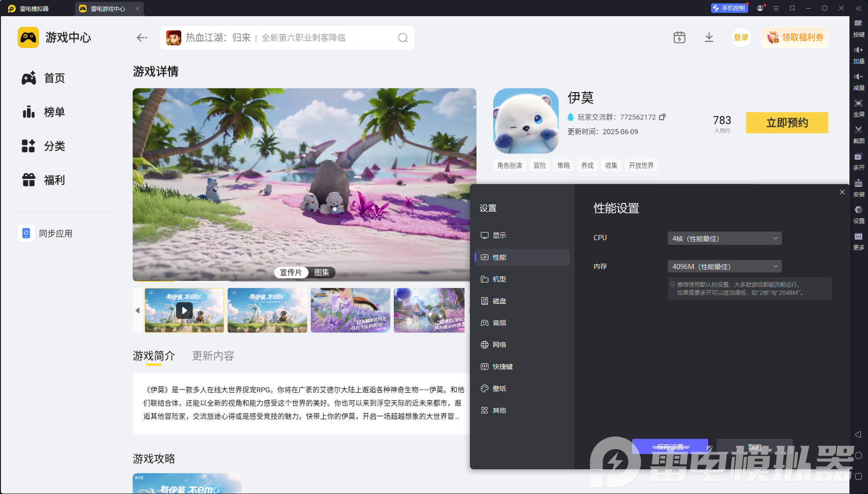868x494 pixels.
Task: Switch to the 图集 gallery tab
Action: (x=322, y=272)
